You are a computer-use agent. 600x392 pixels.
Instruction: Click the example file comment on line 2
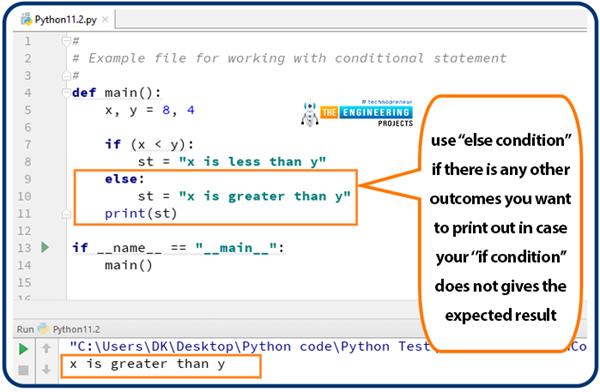coord(290,58)
